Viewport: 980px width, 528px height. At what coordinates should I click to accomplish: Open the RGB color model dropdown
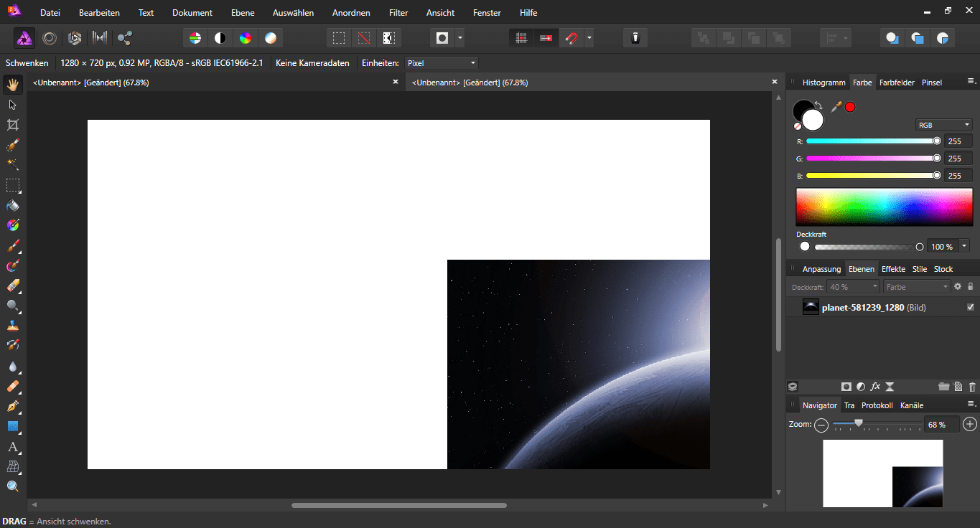coord(943,125)
